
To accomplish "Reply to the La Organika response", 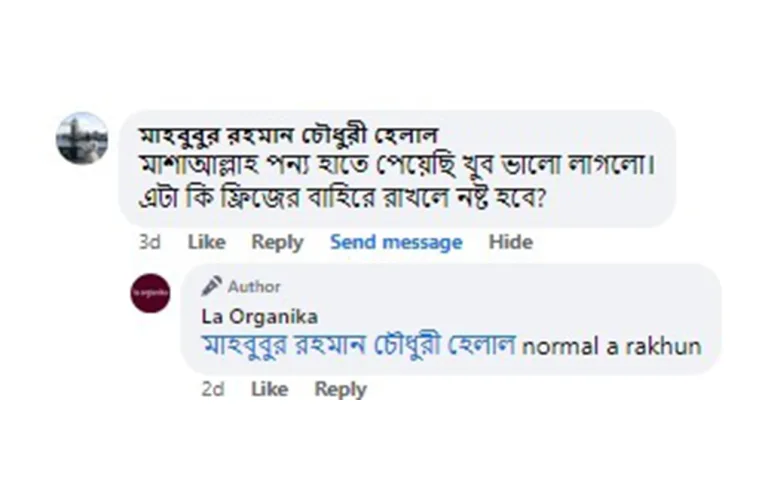I will click(340, 389).
